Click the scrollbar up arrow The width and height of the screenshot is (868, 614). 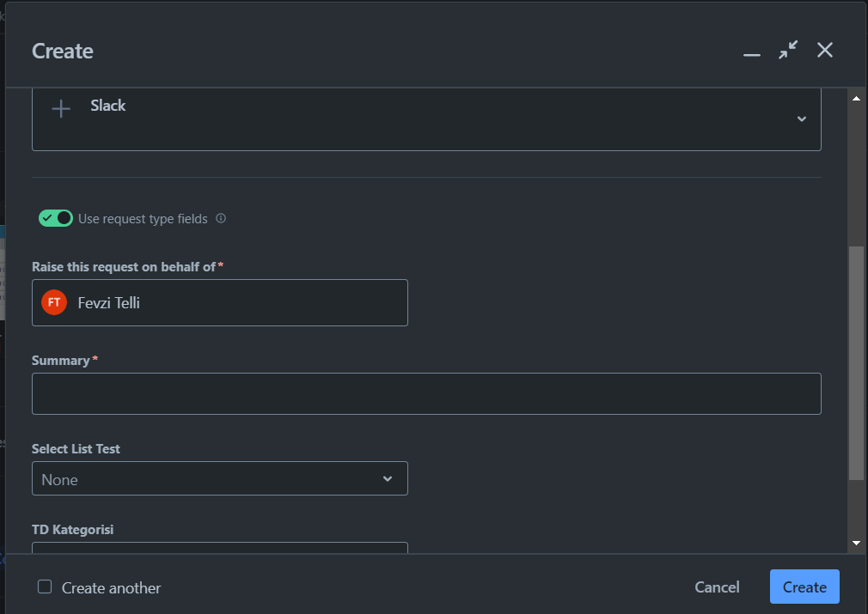856,97
